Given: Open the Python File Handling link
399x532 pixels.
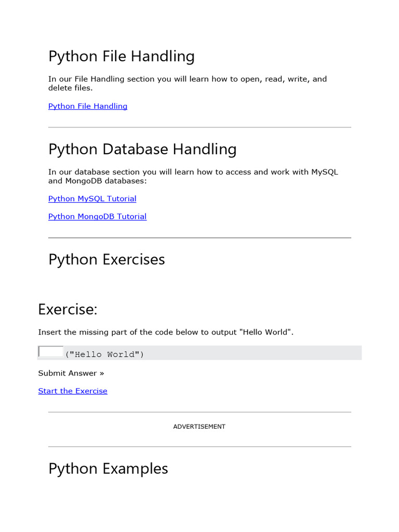Looking at the screenshot, I should click(x=87, y=106).
